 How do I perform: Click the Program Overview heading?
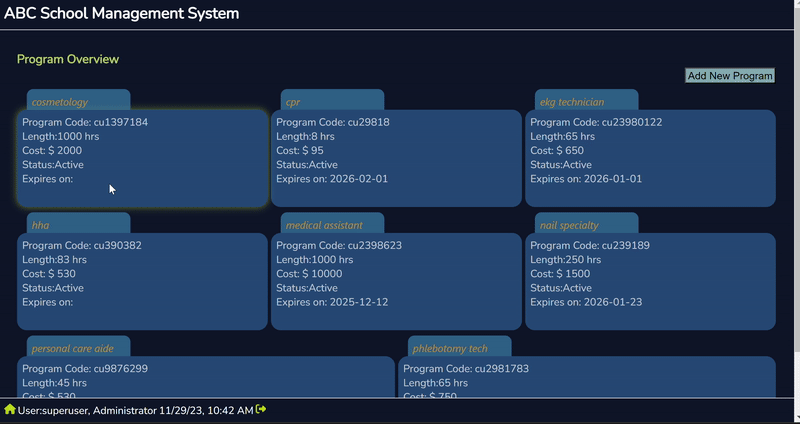coord(68,59)
